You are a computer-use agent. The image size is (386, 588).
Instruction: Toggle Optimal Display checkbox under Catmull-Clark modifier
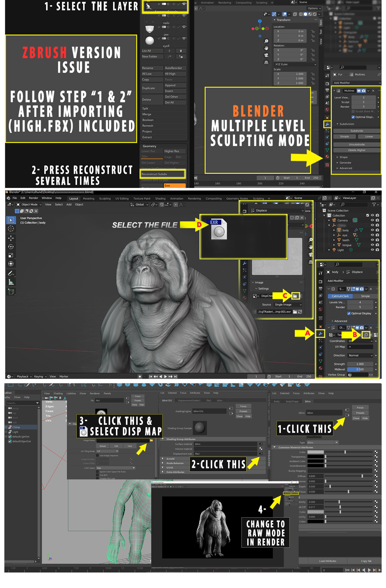tap(349, 313)
